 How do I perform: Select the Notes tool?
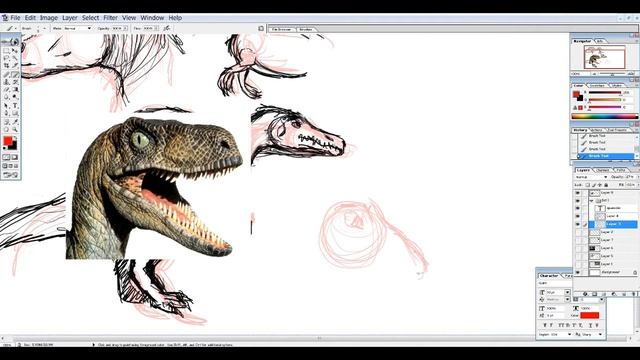pyautogui.click(x=7, y=122)
